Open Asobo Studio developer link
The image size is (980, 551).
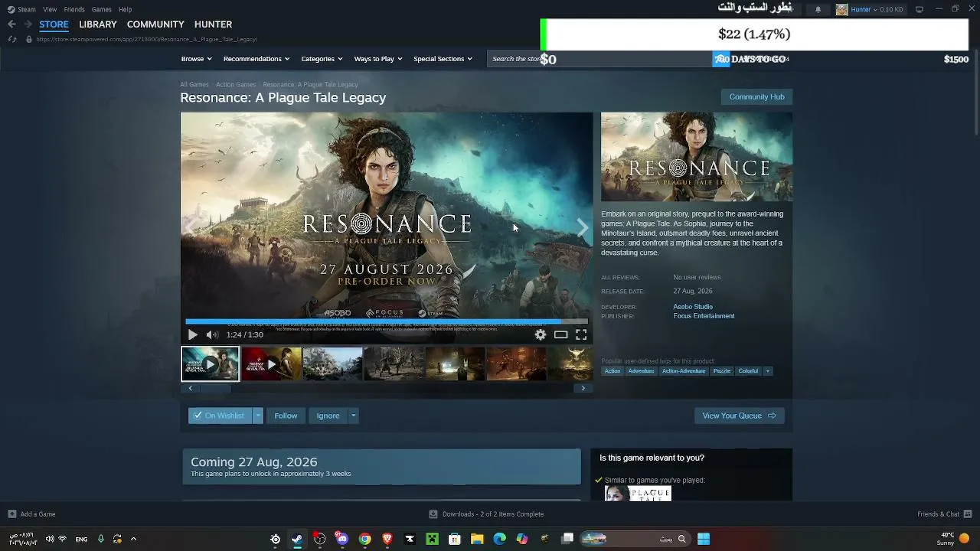point(693,307)
